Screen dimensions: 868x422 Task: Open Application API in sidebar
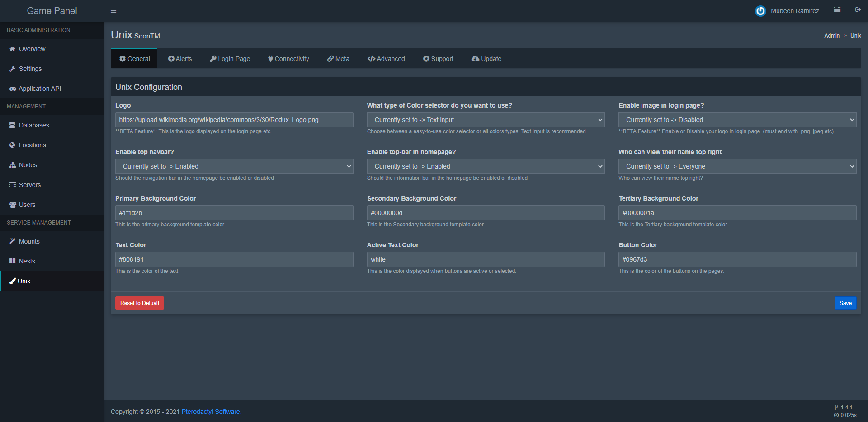pyautogui.click(x=39, y=89)
